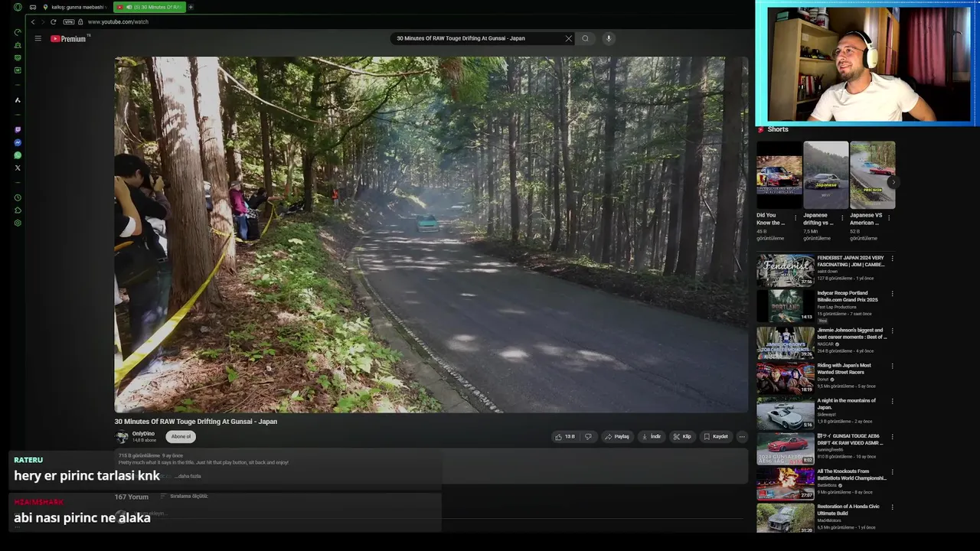
Task: Open more actions ellipsis beside Kaydet
Action: (x=742, y=437)
